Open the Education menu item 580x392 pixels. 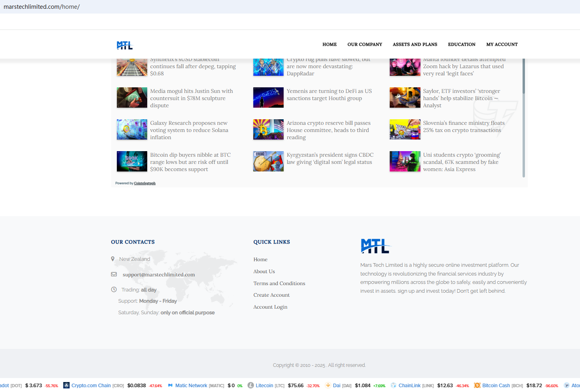point(462,44)
